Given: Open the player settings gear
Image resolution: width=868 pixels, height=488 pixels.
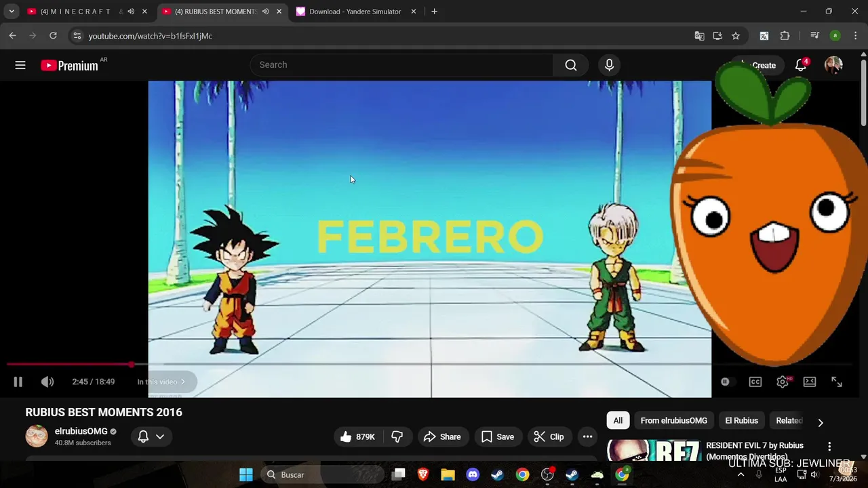Looking at the screenshot, I should tap(783, 382).
